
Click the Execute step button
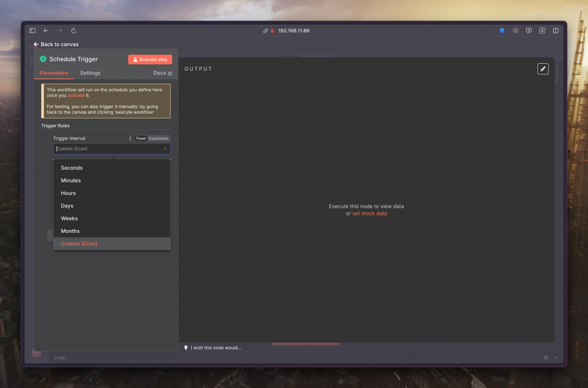150,60
